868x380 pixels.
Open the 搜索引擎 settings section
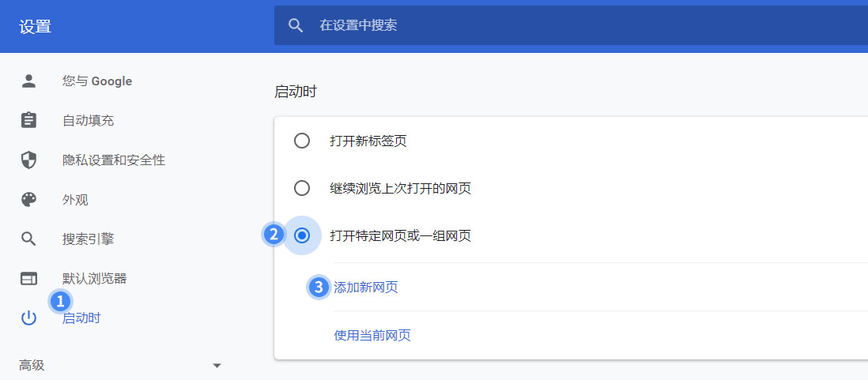click(x=88, y=239)
